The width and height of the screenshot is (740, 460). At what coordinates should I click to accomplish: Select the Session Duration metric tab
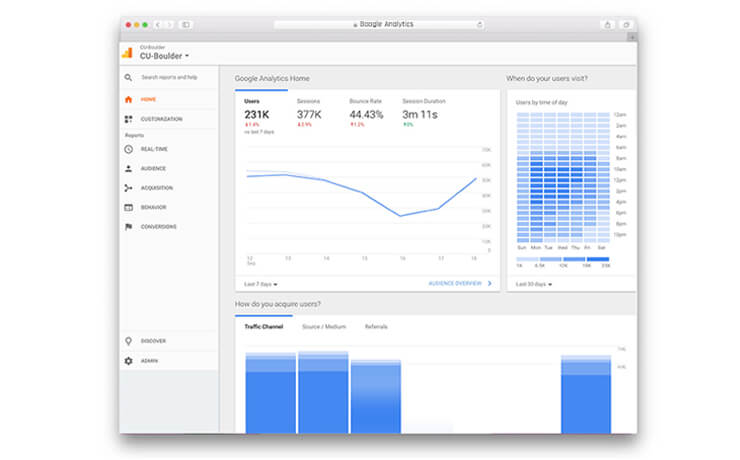click(x=423, y=113)
